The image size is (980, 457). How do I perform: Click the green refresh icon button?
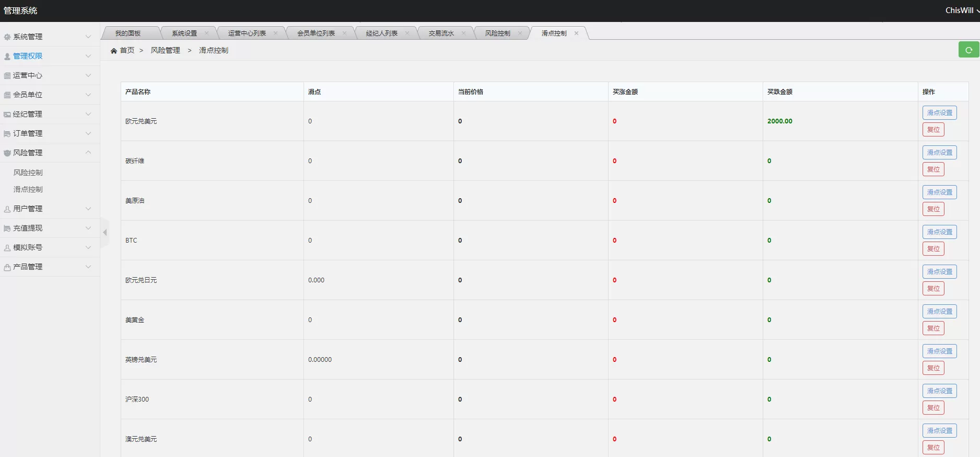[969, 50]
